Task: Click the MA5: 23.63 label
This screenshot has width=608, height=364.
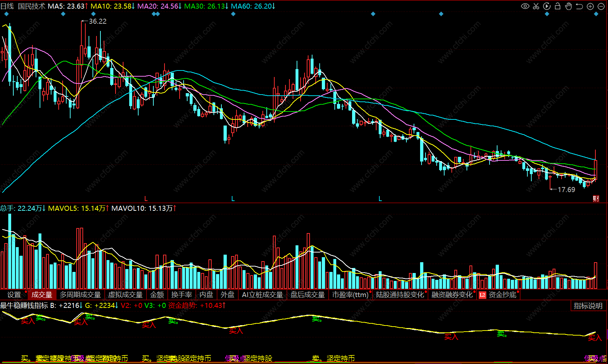Action: tap(68, 6)
